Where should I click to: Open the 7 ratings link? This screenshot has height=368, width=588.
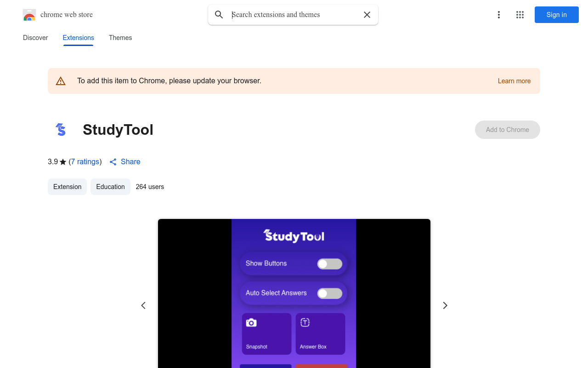tap(85, 162)
